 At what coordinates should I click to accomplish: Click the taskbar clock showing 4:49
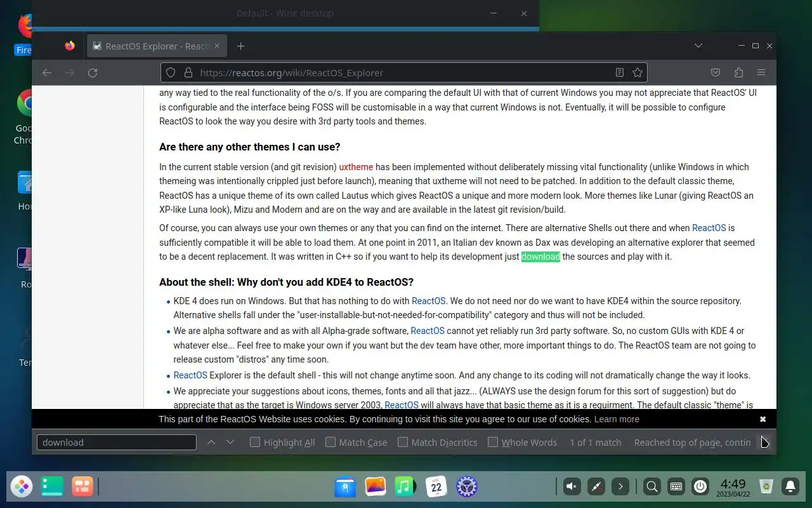tap(733, 487)
